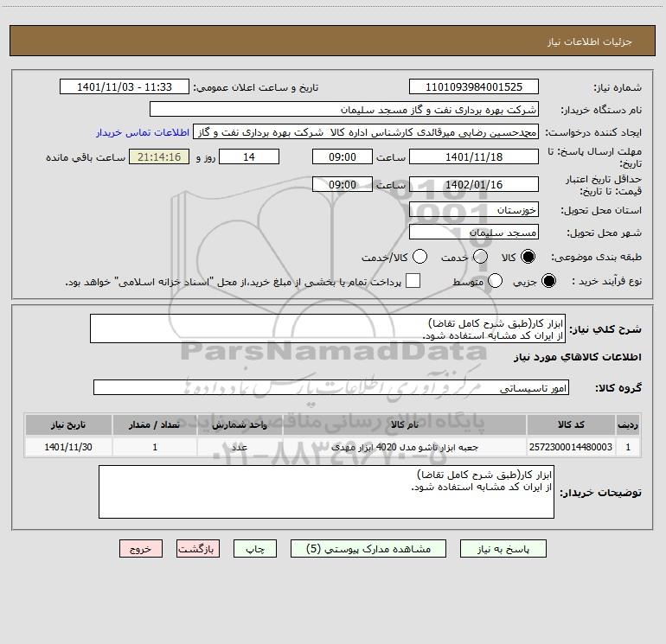
Task: Click the unit cell عدد
Action: (x=240, y=447)
